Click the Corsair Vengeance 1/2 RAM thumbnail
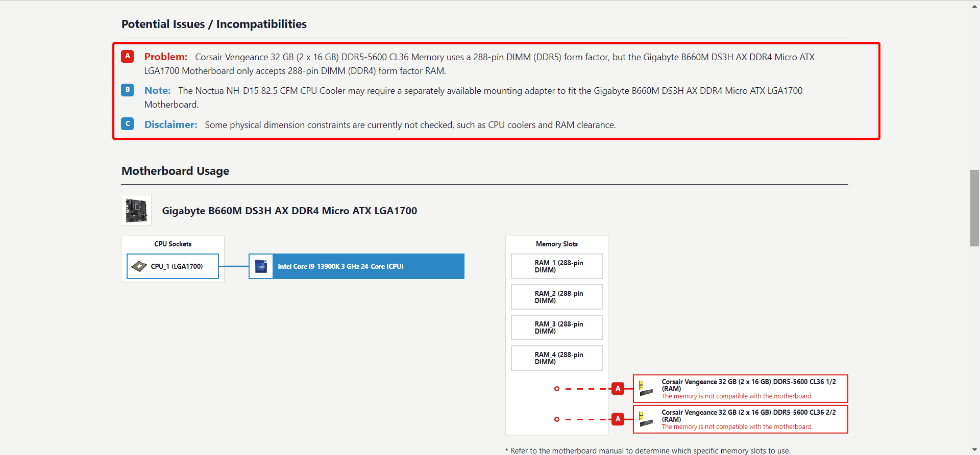980x455 pixels. [x=646, y=389]
